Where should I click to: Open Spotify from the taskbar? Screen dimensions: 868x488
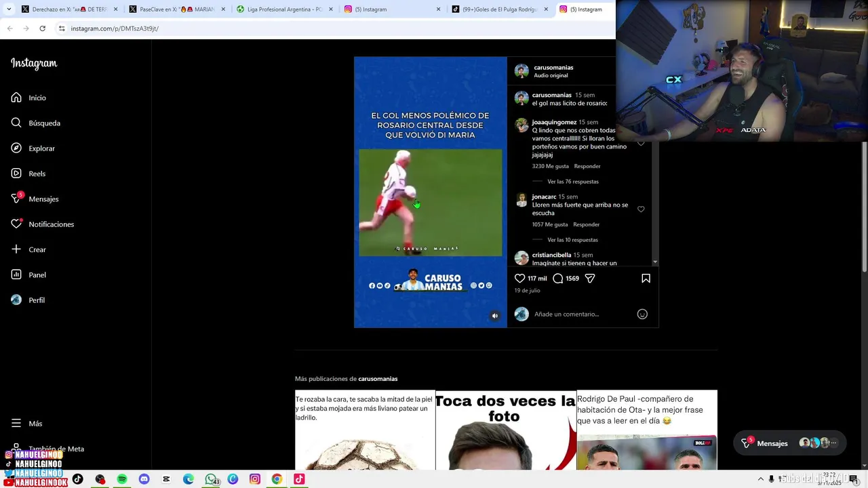pos(122,479)
